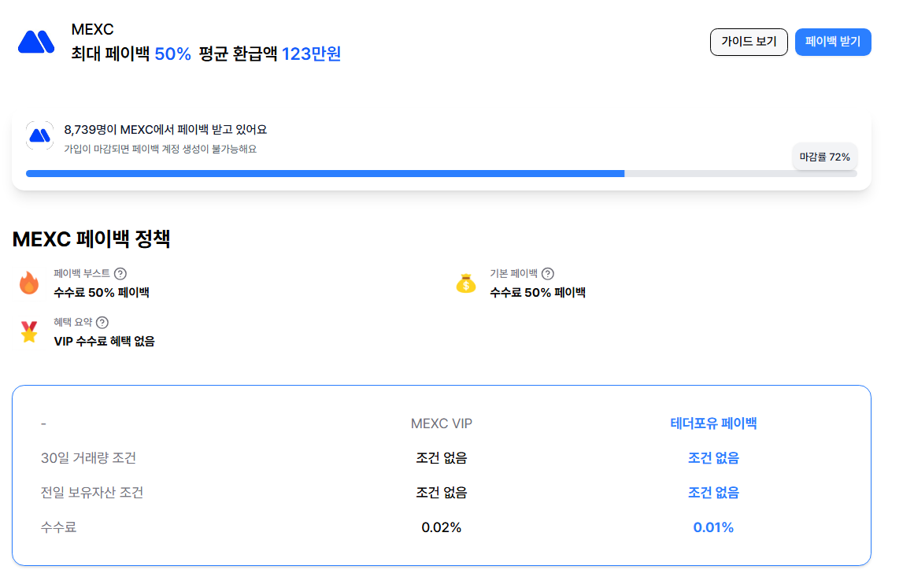Click the money bag icon beside 기본 페이백
This screenshot has width=914, height=588.
click(466, 283)
